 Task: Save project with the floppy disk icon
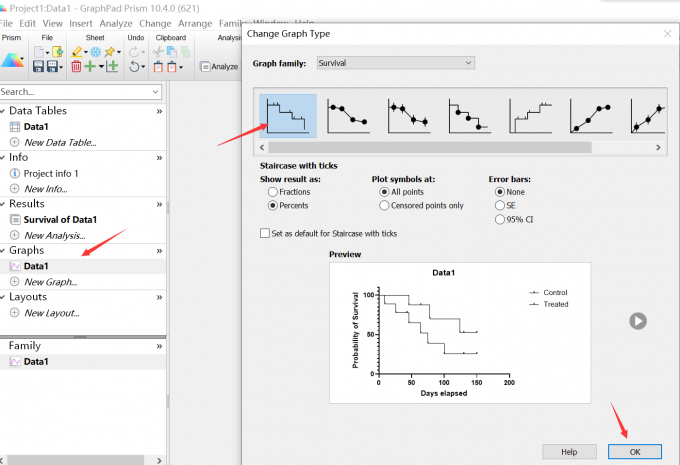38,66
